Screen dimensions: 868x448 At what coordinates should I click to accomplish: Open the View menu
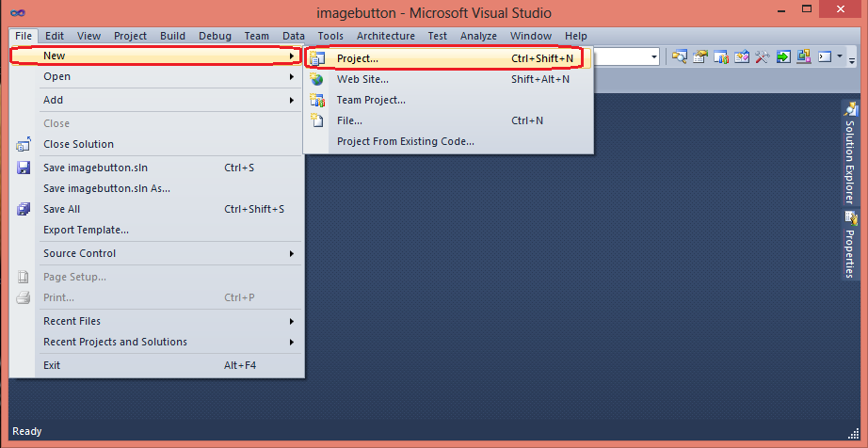coord(88,36)
